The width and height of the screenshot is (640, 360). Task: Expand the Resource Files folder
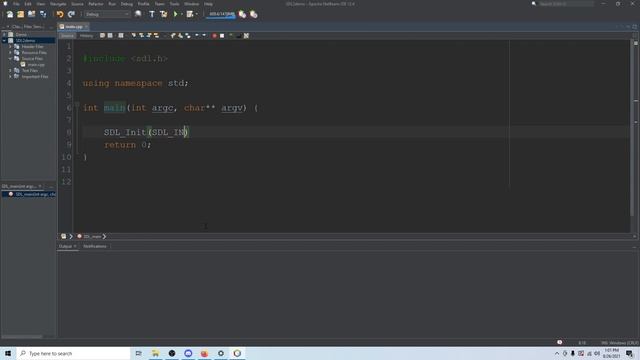(x=10, y=53)
